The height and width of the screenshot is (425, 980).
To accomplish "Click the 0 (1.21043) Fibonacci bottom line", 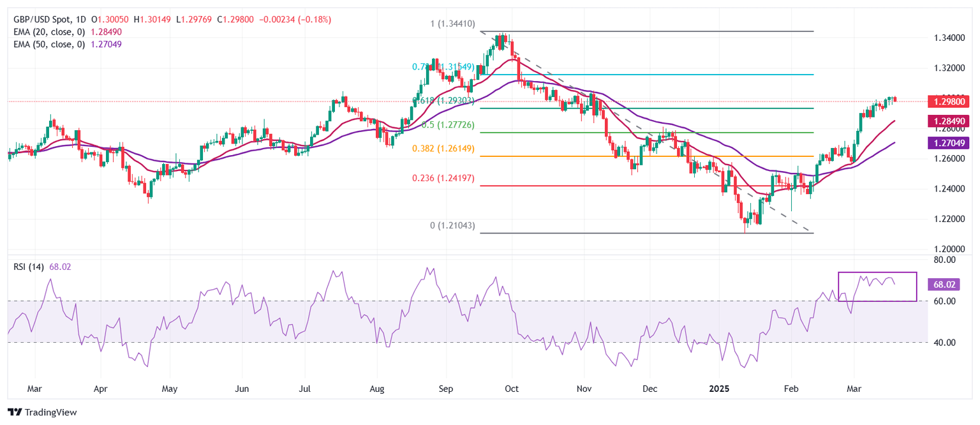I will click(638, 234).
